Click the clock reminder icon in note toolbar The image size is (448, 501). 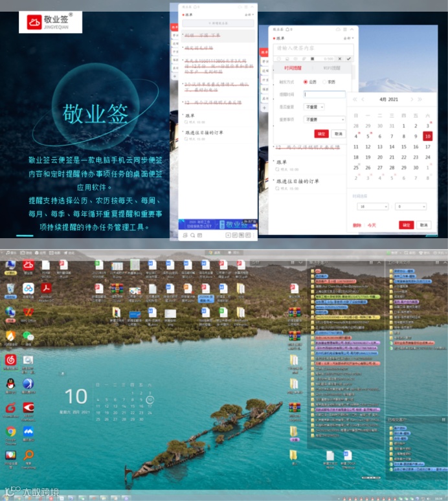click(x=279, y=59)
